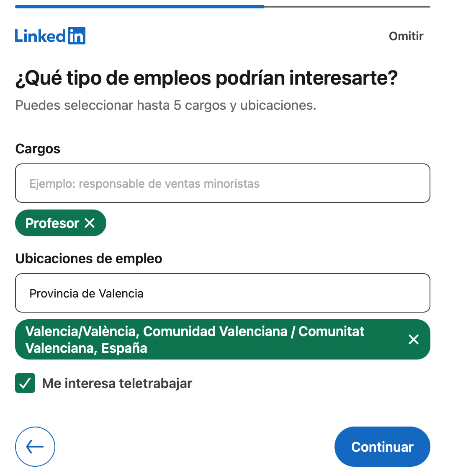
Task: Click the LinkedIn logo
Action: pyautogui.click(x=50, y=36)
